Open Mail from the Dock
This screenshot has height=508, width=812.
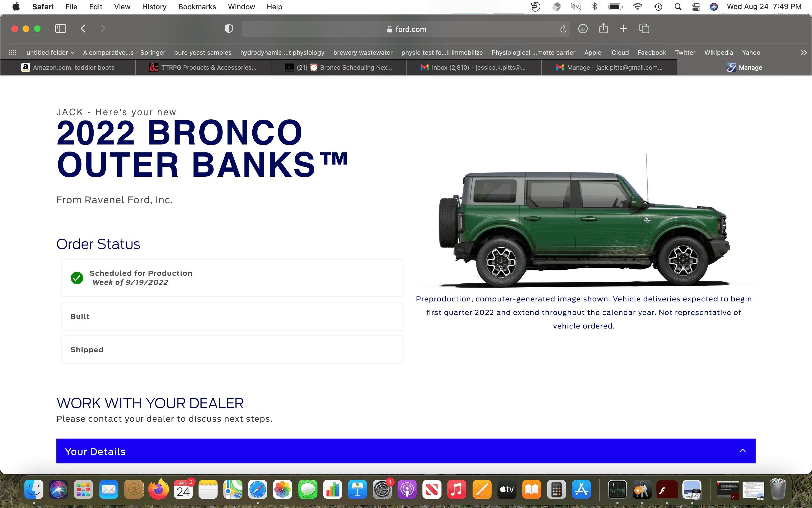point(109,489)
